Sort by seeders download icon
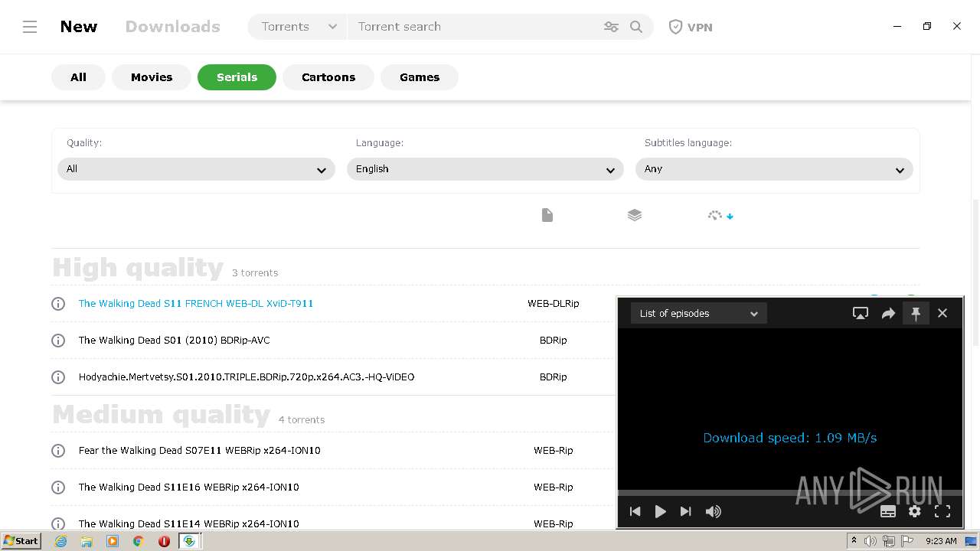 pyautogui.click(x=720, y=216)
